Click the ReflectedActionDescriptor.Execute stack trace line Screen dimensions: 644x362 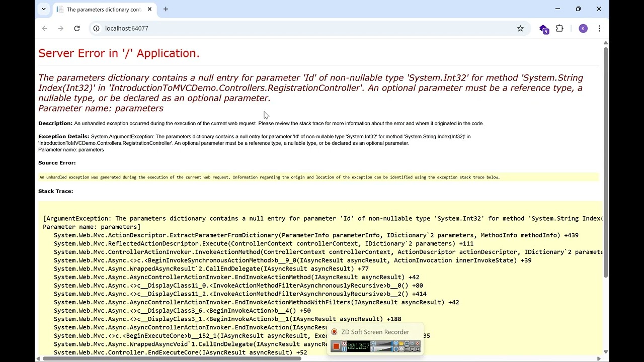point(264,243)
